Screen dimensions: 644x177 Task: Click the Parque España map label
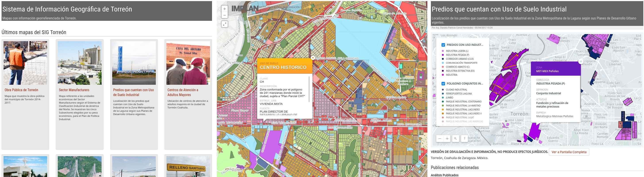(351, 10)
